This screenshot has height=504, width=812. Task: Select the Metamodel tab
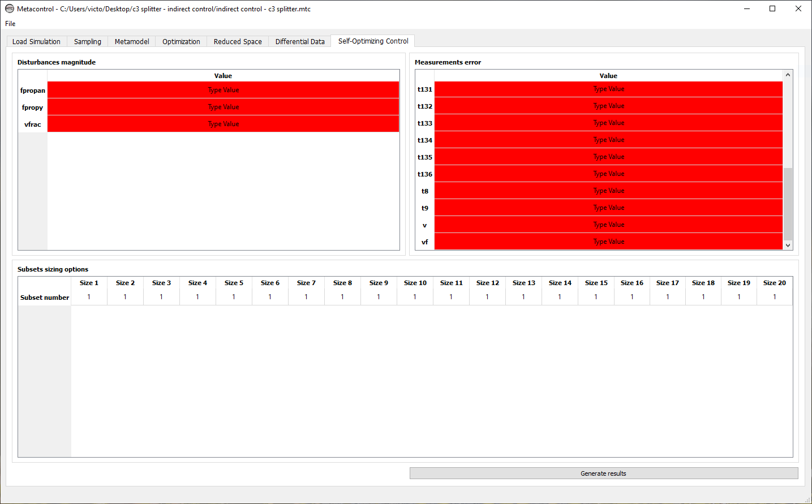(131, 41)
